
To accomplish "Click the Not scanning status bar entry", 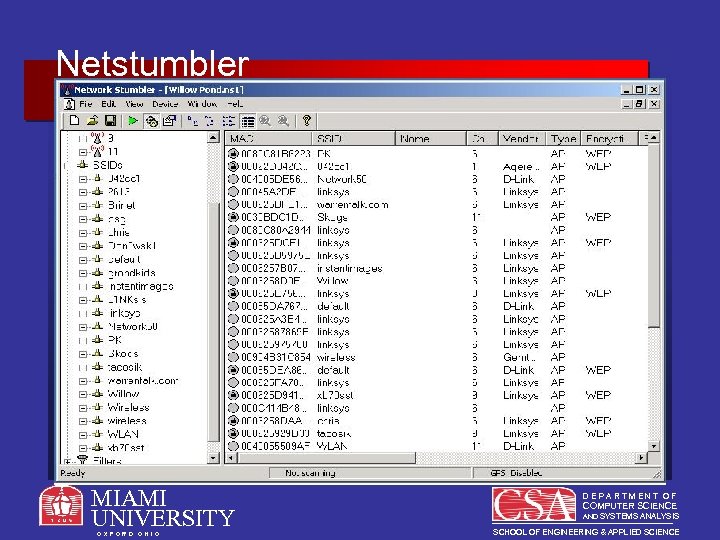I will click(310, 472).
